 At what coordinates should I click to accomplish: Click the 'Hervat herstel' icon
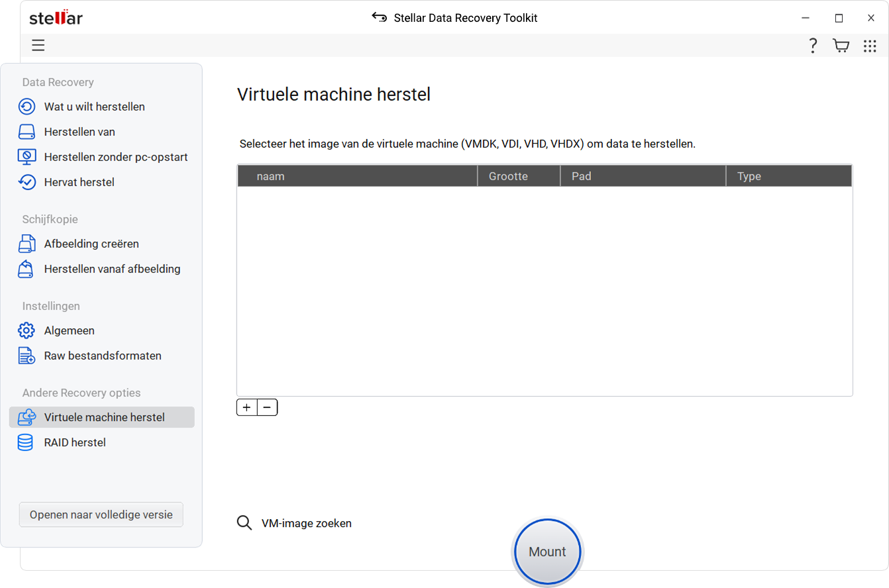(x=26, y=182)
